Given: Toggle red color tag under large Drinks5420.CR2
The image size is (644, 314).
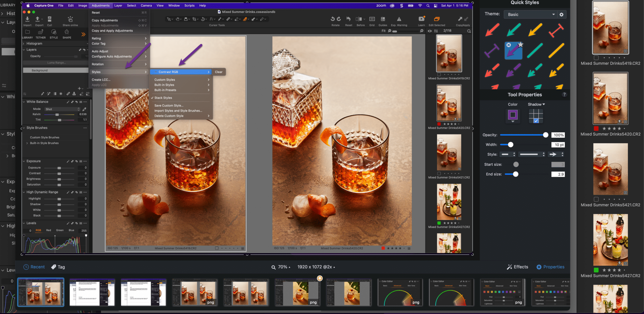Looking at the screenshot, I should pos(596,128).
